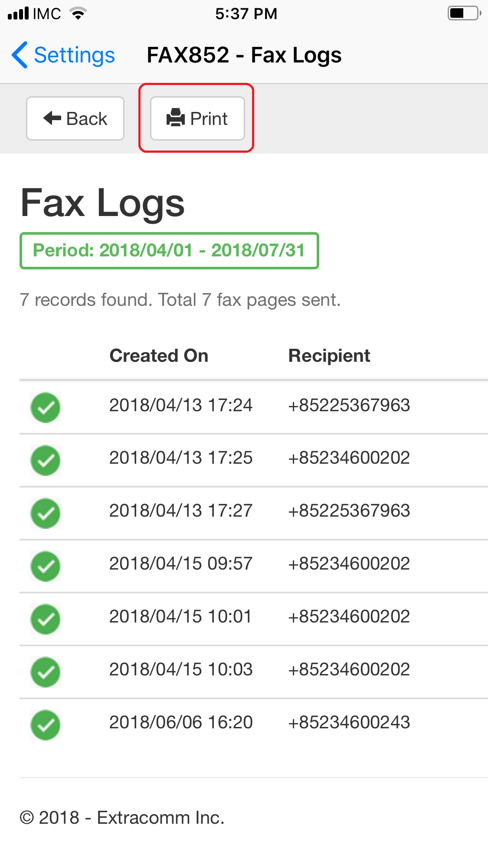Click the Recipient column header
488x868 pixels.
tap(329, 356)
